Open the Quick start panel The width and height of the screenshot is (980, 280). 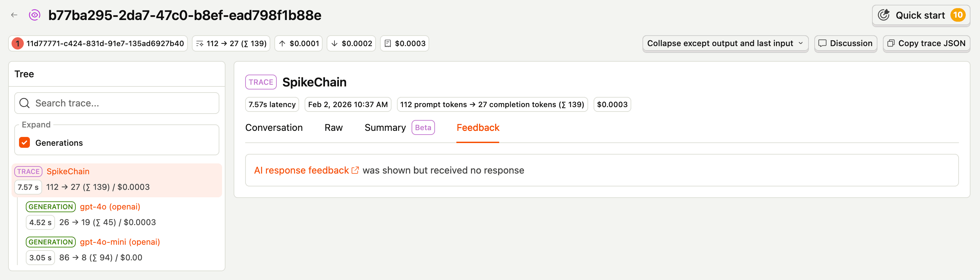click(x=921, y=15)
